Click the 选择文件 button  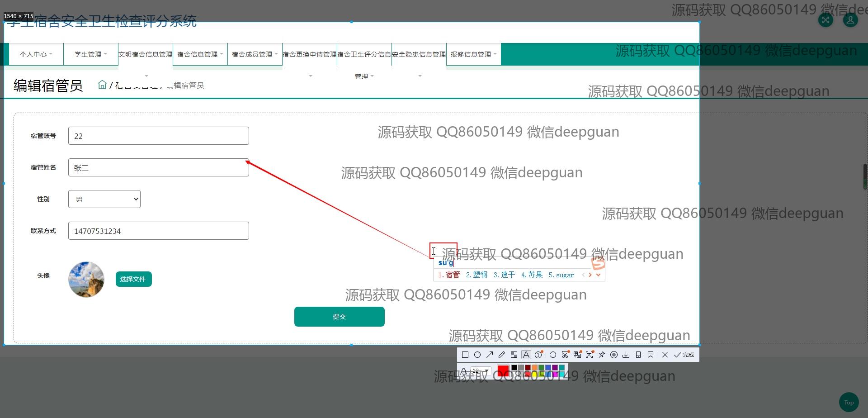[x=134, y=279]
